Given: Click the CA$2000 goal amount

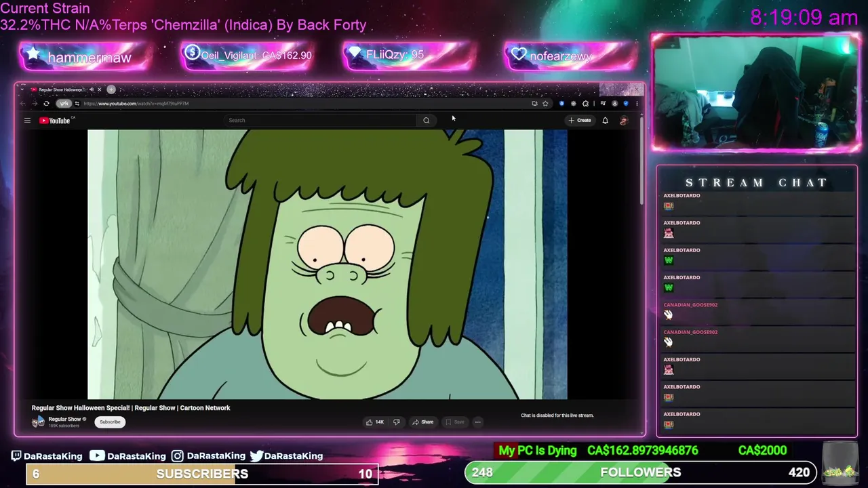Looking at the screenshot, I should tap(762, 451).
